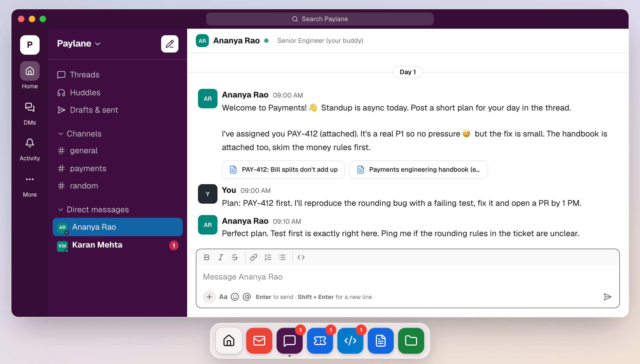This screenshot has width=640, height=364.
Task: Open the files folder app in the dock
Action: [411, 341]
